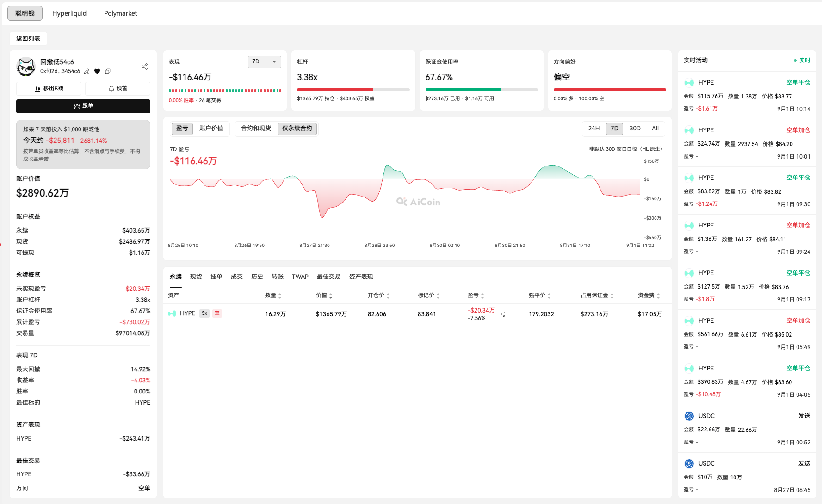Open the 挂单 tab
Viewport: 822px width, 504px height.
[216, 277]
